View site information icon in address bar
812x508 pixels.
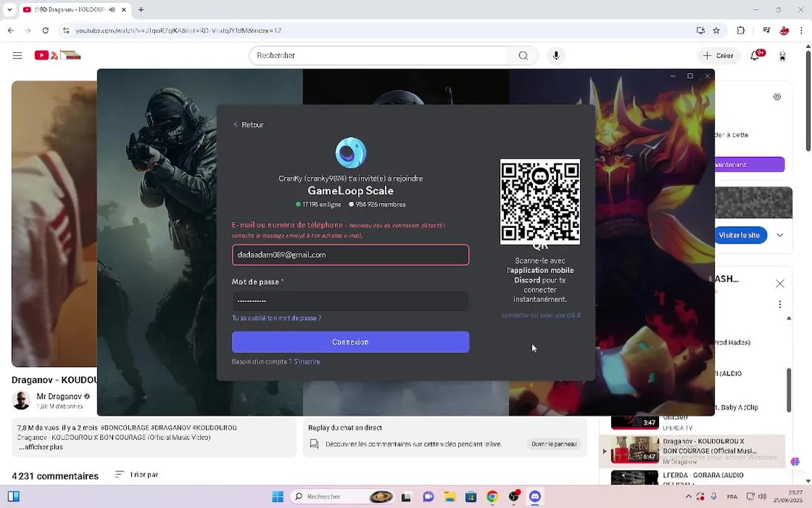click(x=66, y=30)
